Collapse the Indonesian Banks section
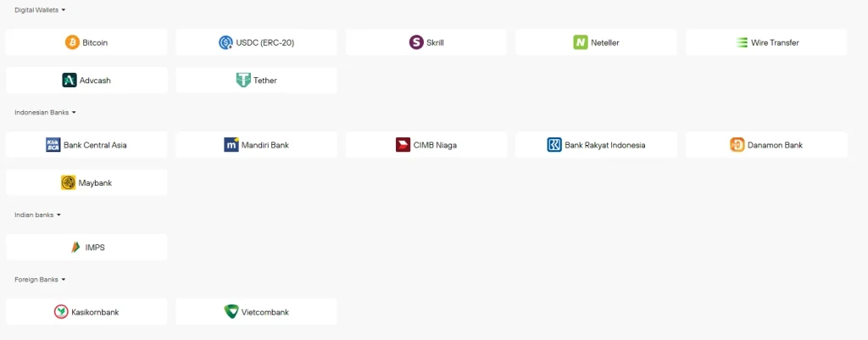The height and width of the screenshot is (340, 868). click(74, 113)
